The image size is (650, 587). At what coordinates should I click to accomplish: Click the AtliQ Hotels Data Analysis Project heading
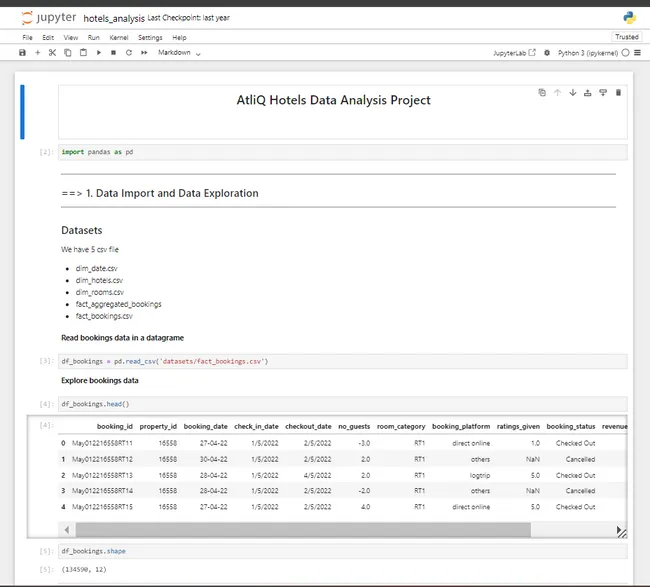[x=333, y=100]
